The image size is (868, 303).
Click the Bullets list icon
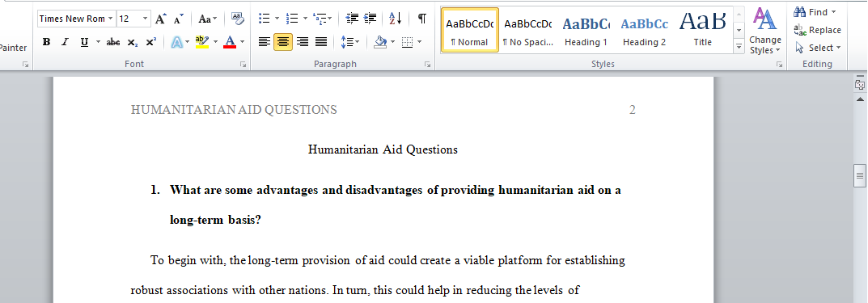(265, 19)
